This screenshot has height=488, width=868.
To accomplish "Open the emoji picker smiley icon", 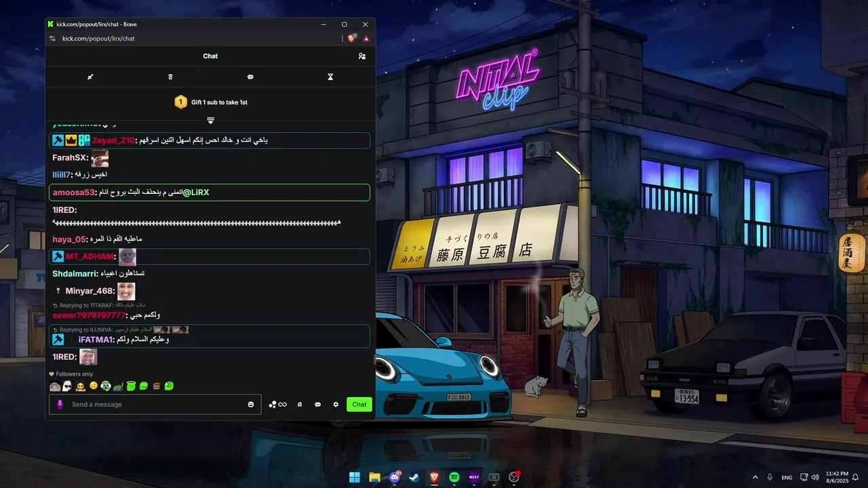I will point(251,405).
